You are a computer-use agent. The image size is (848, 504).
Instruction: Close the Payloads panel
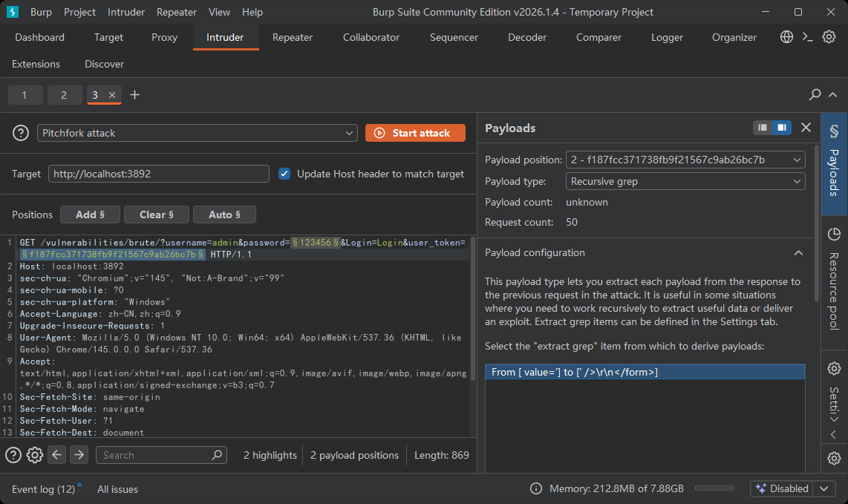pyautogui.click(x=806, y=127)
